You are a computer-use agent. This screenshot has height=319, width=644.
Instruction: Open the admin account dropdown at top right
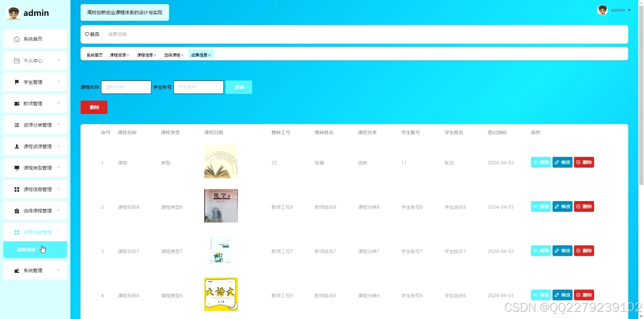tap(618, 9)
